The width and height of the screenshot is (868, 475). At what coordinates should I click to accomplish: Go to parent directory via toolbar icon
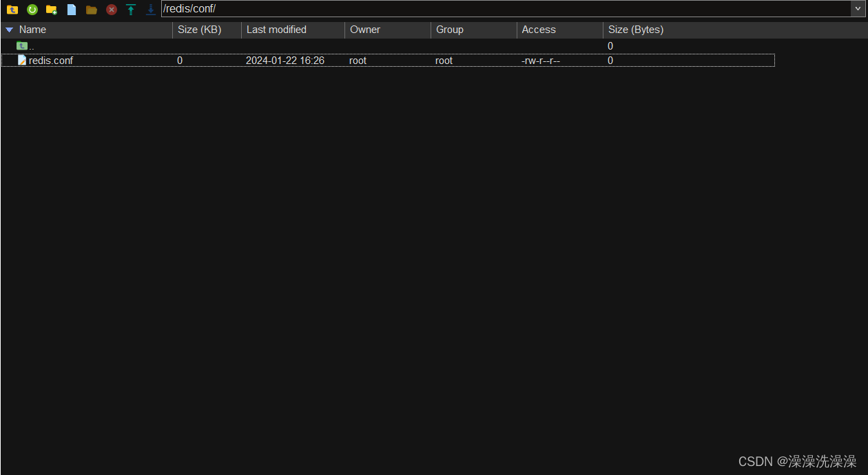click(12, 10)
